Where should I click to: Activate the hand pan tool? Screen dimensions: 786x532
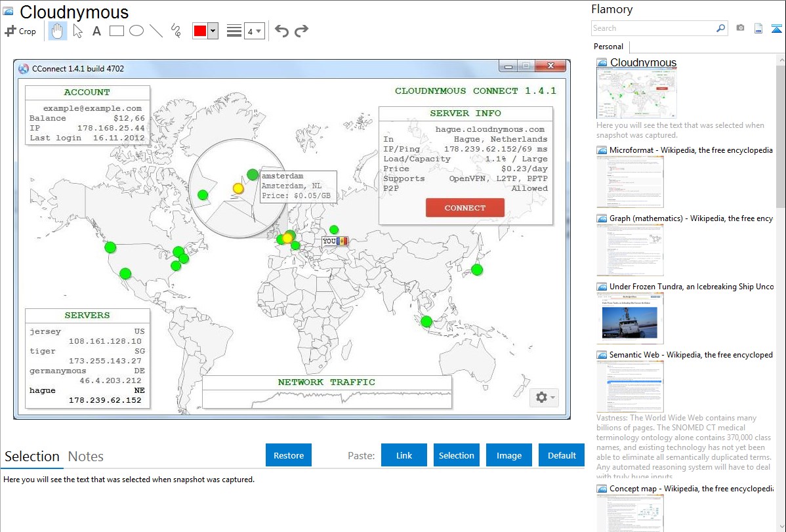[57, 31]
